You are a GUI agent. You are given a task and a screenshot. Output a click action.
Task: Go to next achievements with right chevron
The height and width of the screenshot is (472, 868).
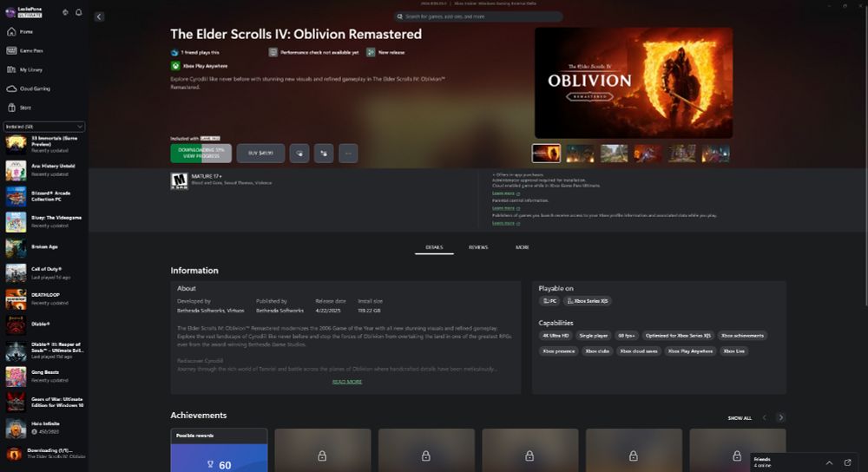coord(781,417)
